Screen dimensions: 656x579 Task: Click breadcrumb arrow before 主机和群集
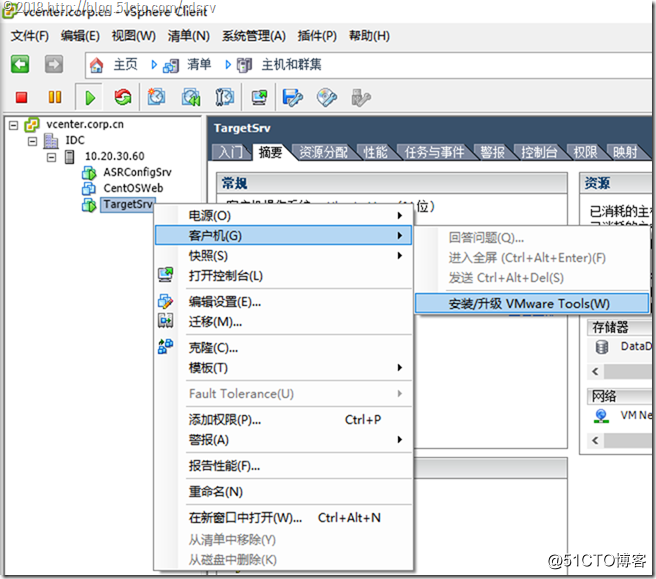point(228,65)
